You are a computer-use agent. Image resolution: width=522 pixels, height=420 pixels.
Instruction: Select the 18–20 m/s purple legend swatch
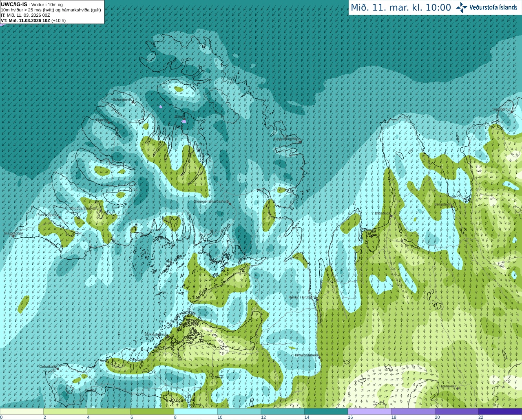click(413, 411)
